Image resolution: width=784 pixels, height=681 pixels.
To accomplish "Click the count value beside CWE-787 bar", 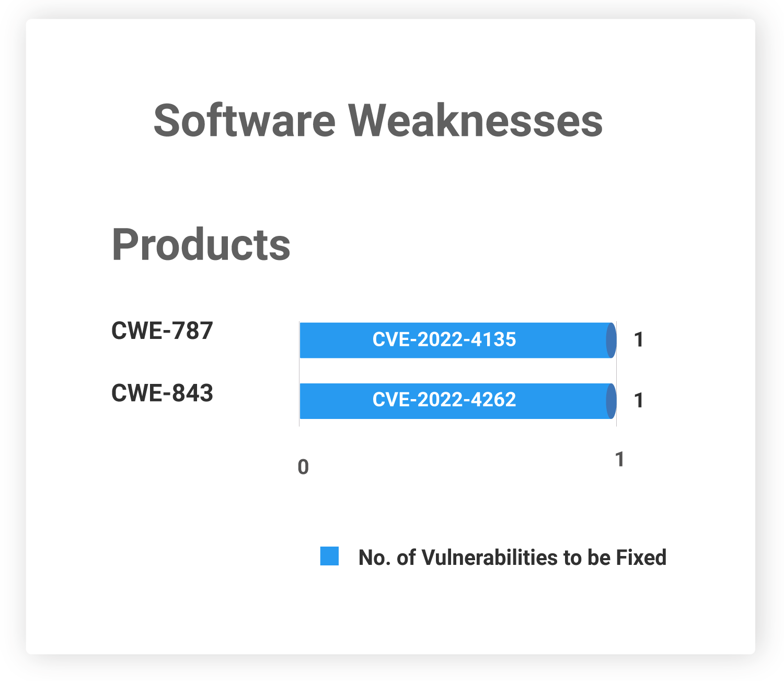I will 638,340.
